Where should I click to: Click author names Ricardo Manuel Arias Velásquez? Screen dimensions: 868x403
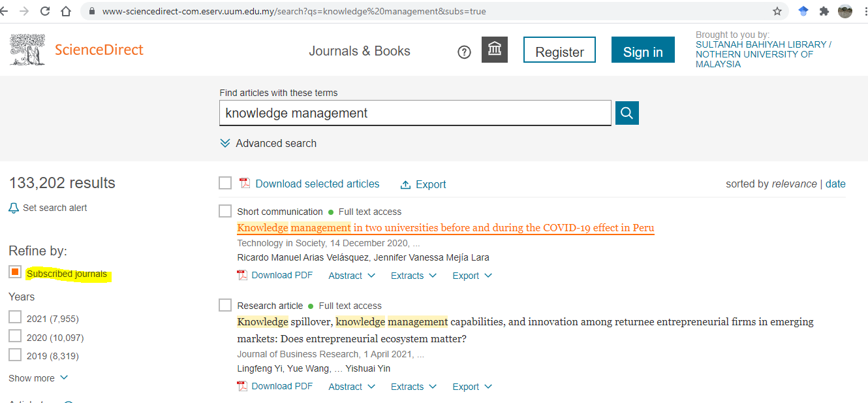[x=303, y=257]
